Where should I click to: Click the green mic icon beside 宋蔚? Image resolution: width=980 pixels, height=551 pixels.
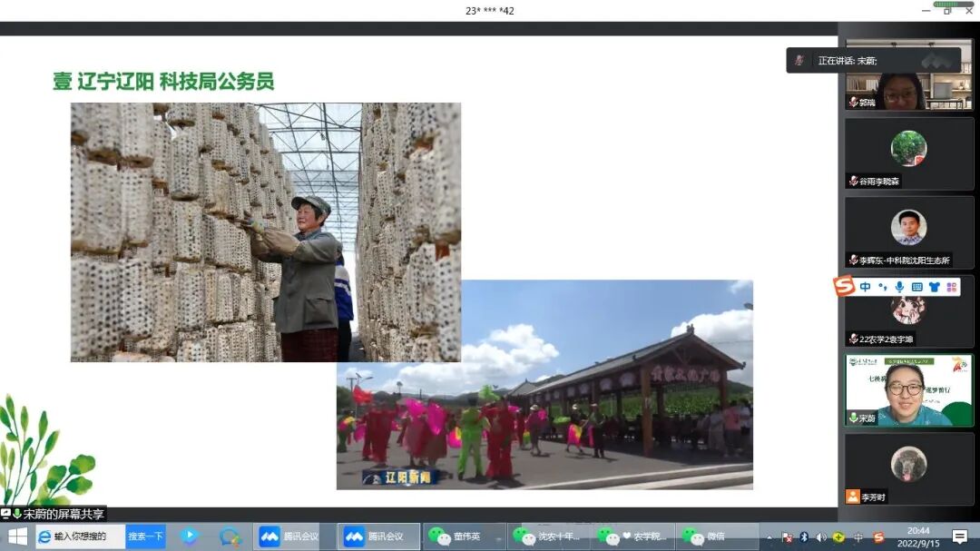tap(853, 418)
